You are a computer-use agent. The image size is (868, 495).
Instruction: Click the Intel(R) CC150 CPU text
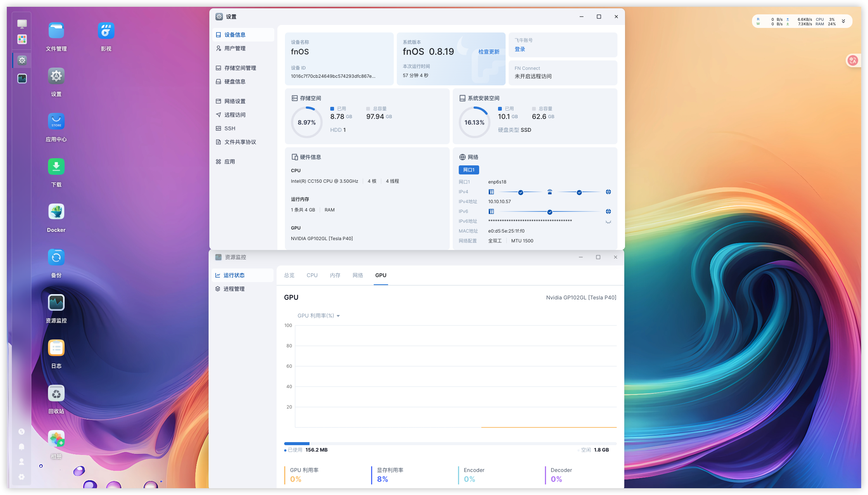coord(324,181)
